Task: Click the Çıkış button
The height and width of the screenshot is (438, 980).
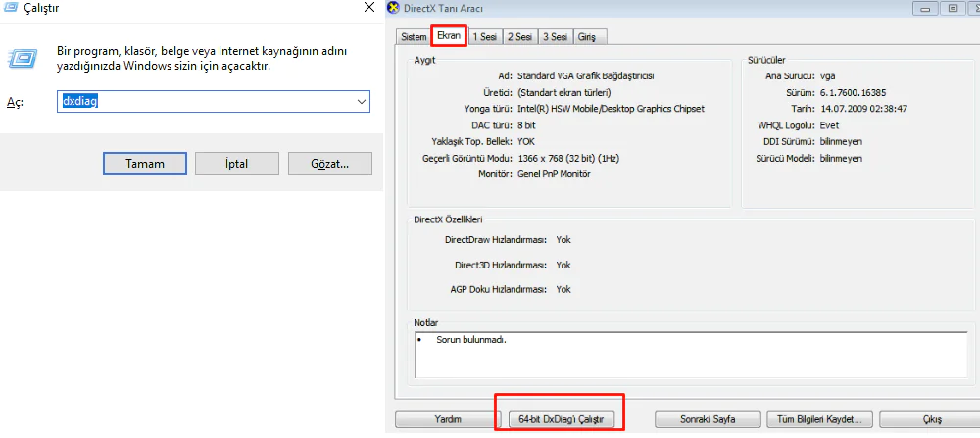Action: coord(931,419)
